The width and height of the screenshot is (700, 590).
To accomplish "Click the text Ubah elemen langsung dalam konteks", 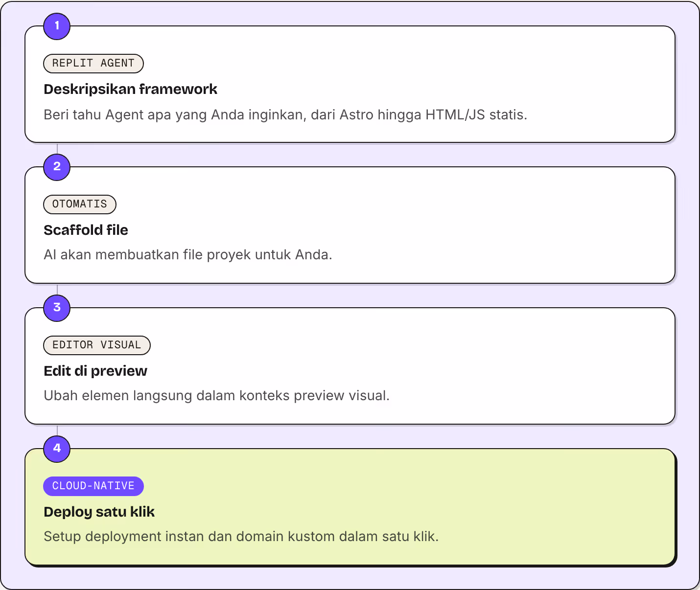I will [x=217, y=396].
